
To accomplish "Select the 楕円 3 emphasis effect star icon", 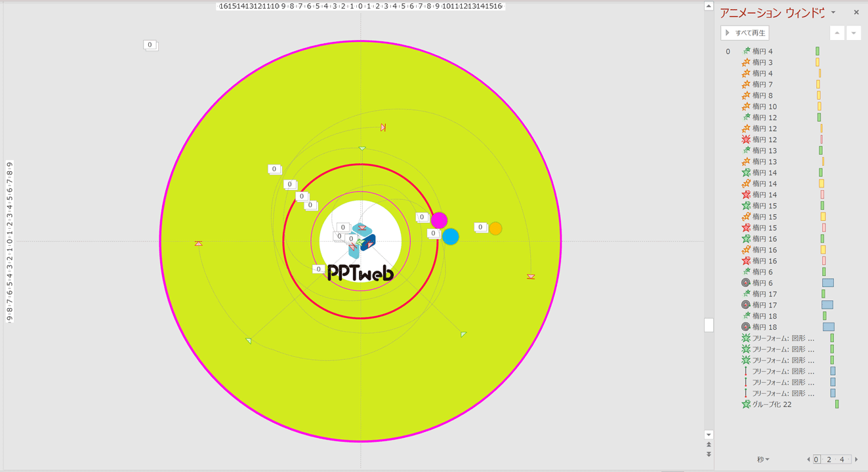I will (x=746, y=62).
